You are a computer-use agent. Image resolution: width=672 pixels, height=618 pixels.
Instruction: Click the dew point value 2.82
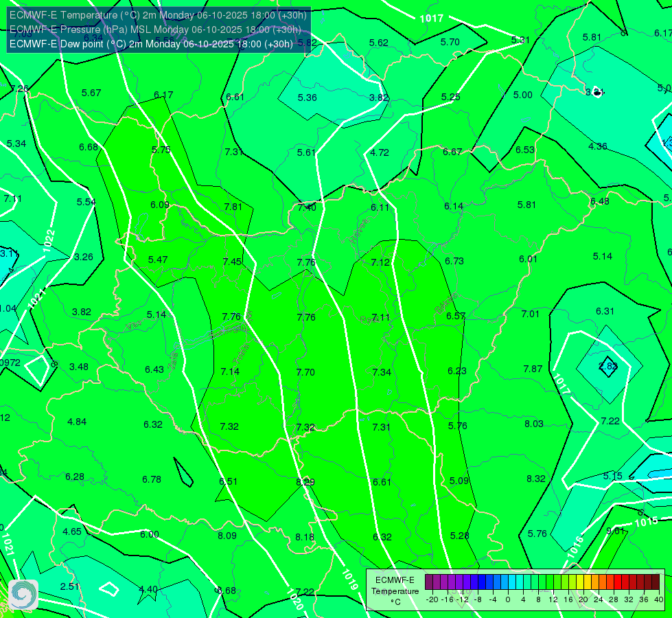607,366
